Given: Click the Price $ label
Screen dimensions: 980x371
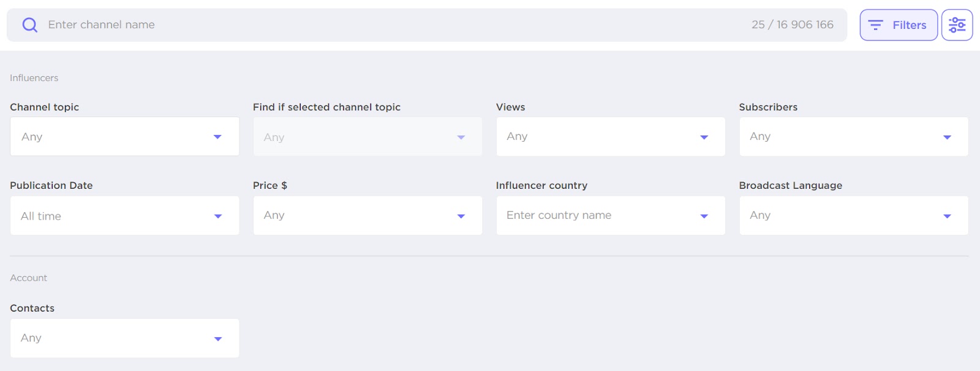Looking at the screenshot, I should [270, 185].
